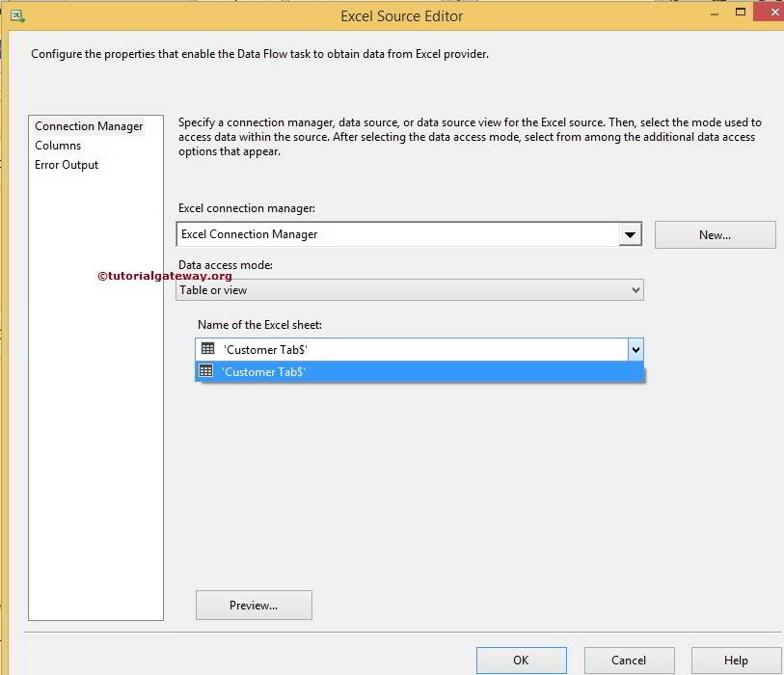Click the table icon in the sheet combo box

point(207,349)
